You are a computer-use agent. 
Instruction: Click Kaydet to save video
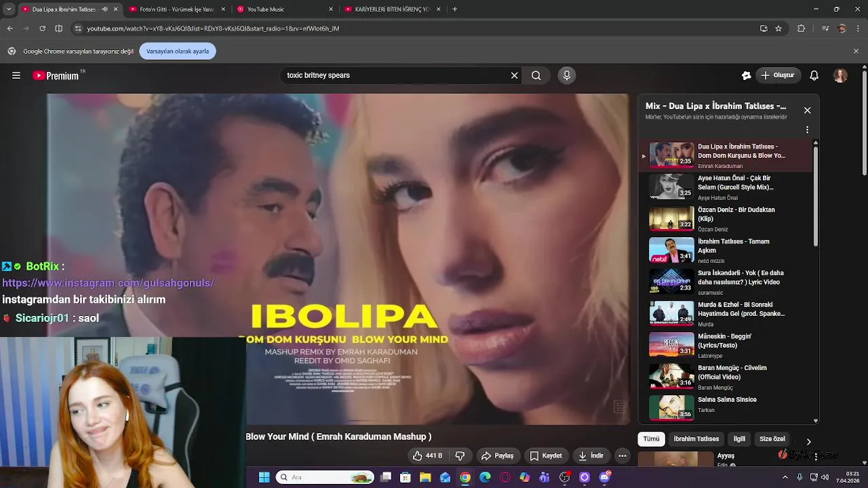(546, 456)
